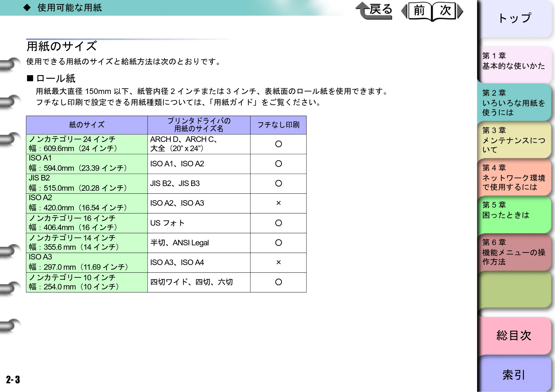Click page number 2-3
The width and height of the screenshot is (555, 392).
pyautogui.click(x=13, y=380)
